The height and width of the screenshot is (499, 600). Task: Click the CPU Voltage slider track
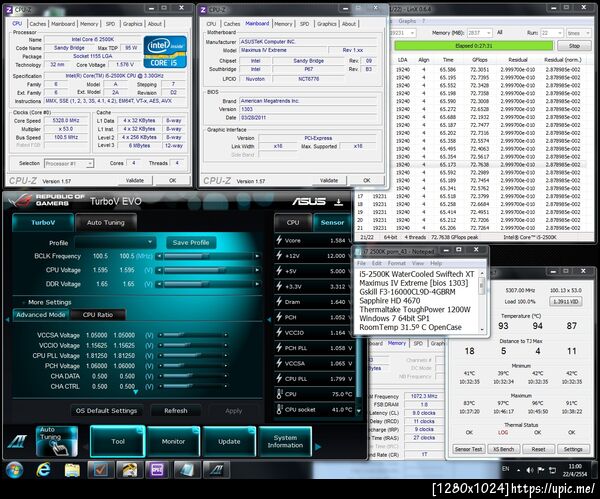pos(208,270)
